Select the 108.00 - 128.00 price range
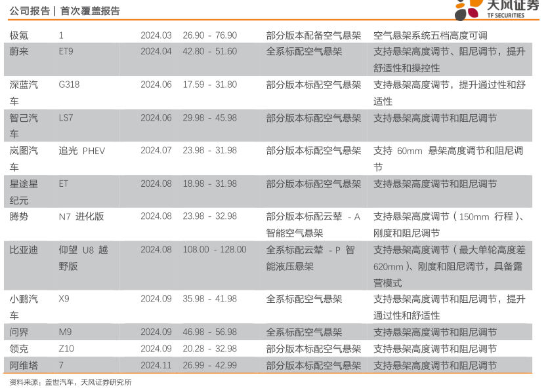The height and width of the screenshot is (392, 548). click(x=215, y=250)
